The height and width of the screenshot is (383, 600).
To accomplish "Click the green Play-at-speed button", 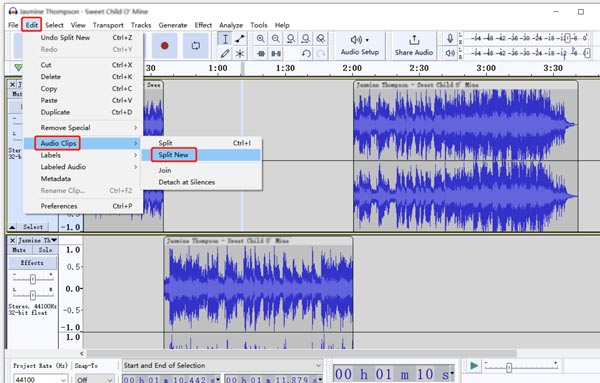I will click(474, 366).
